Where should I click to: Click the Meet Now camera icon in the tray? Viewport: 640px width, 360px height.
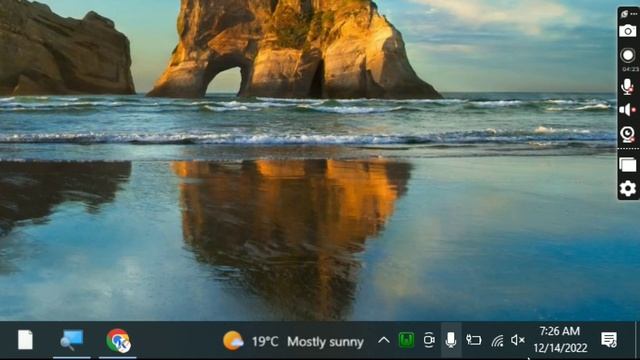click(429, 340)
